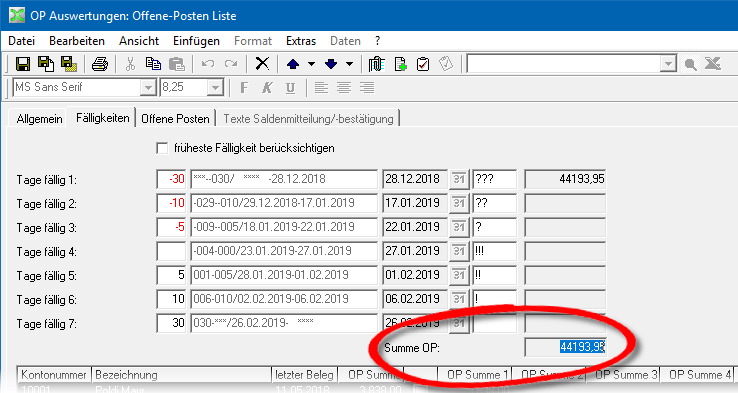Expand the up arrow dropdown

coord(311,64)
